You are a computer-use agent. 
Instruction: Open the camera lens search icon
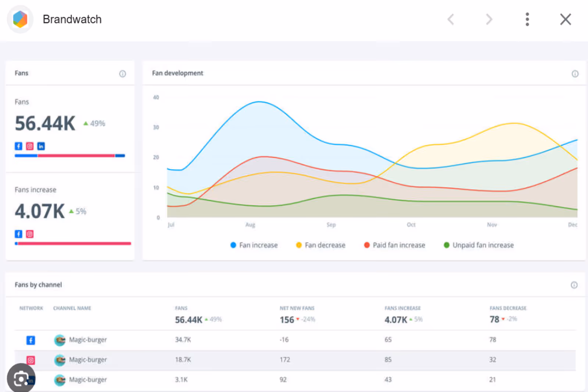(x=21, y=378)
